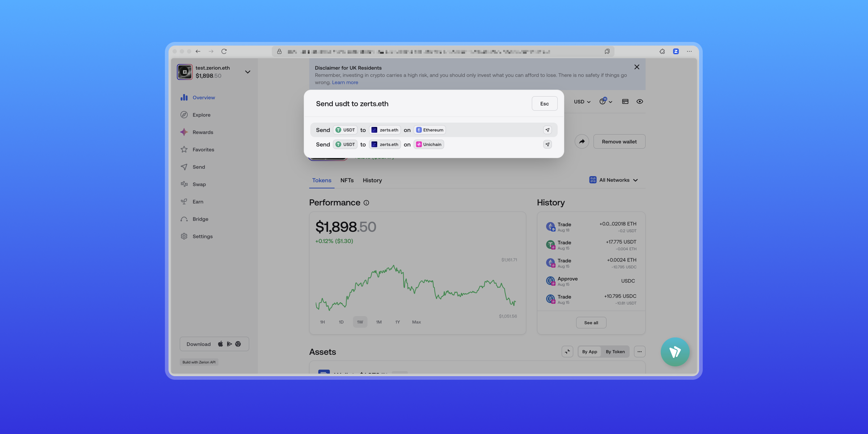Click the card icon in top toolbar
The width and height of the screenshot is (868, 434).
click(x=625, y=102)
